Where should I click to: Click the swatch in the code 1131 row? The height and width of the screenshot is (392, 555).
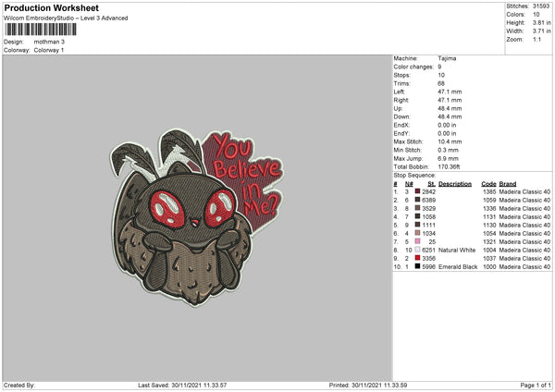point(418,216)
